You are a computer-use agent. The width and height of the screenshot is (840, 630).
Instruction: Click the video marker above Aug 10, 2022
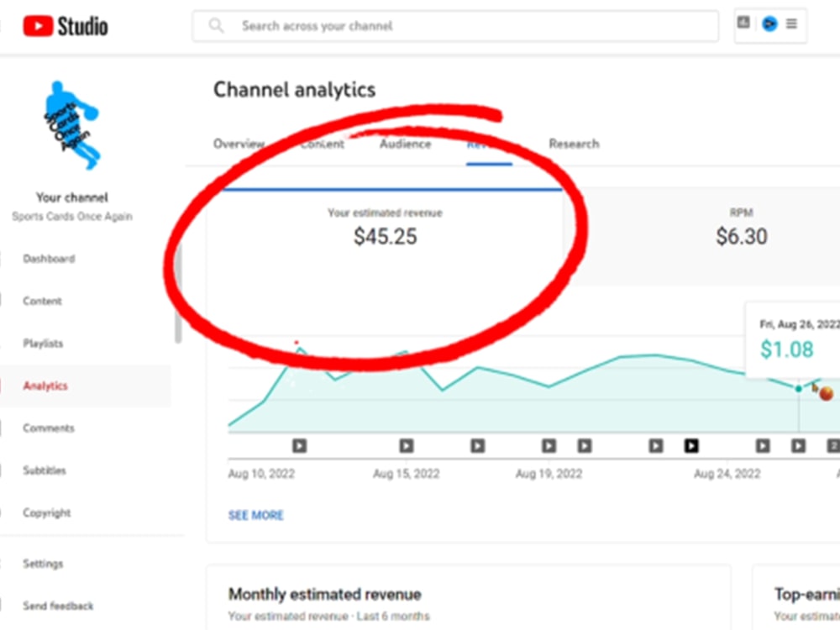[x=300, y=446]
